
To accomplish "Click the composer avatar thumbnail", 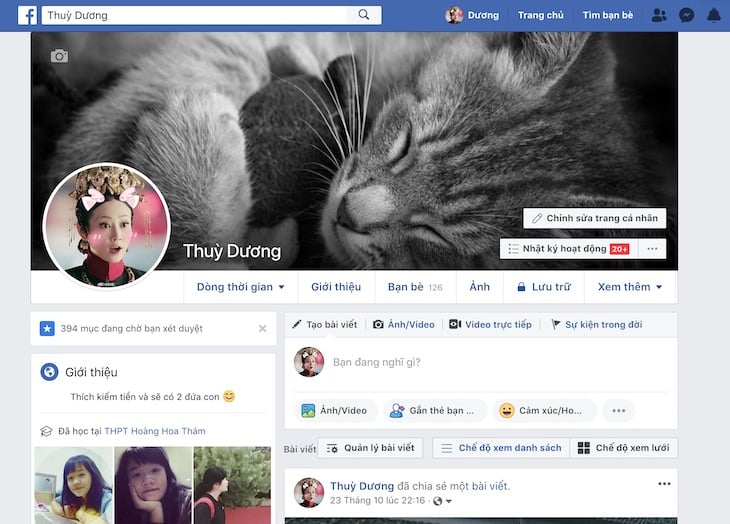I will pyautogui.click(x=309, y=362).
